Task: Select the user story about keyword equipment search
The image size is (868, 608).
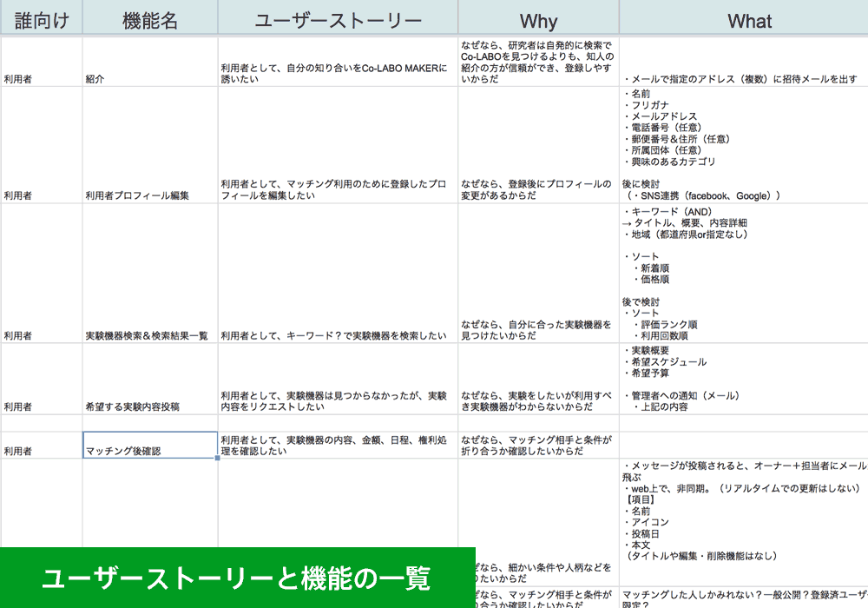Action: 338,335
